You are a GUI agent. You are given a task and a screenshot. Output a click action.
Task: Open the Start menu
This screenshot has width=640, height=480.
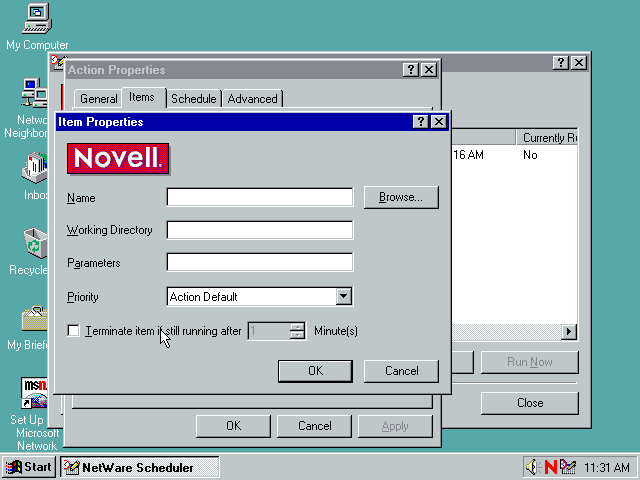click(x=29, y=467)
